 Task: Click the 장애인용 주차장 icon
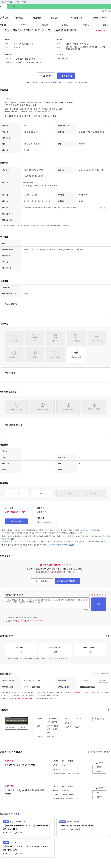coord(17,407)
